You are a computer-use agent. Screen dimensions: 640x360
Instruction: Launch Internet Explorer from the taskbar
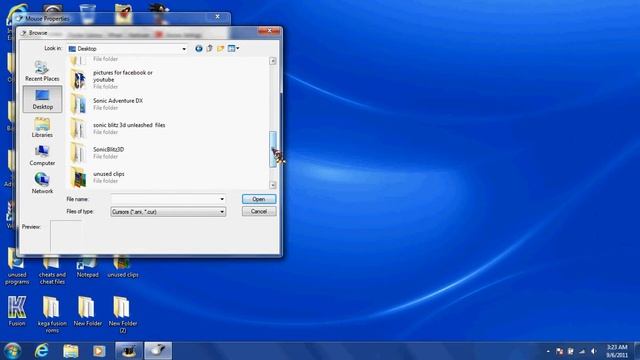42,351
